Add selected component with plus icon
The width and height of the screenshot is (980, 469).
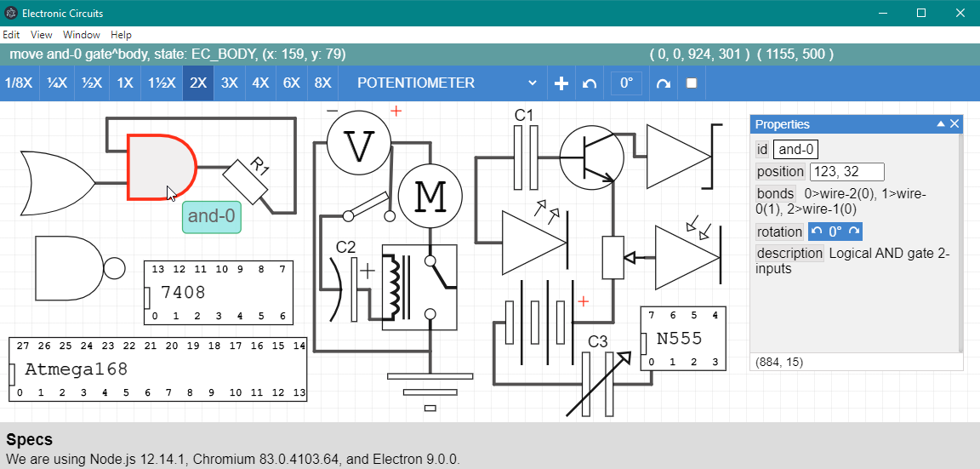click(561, 83)
